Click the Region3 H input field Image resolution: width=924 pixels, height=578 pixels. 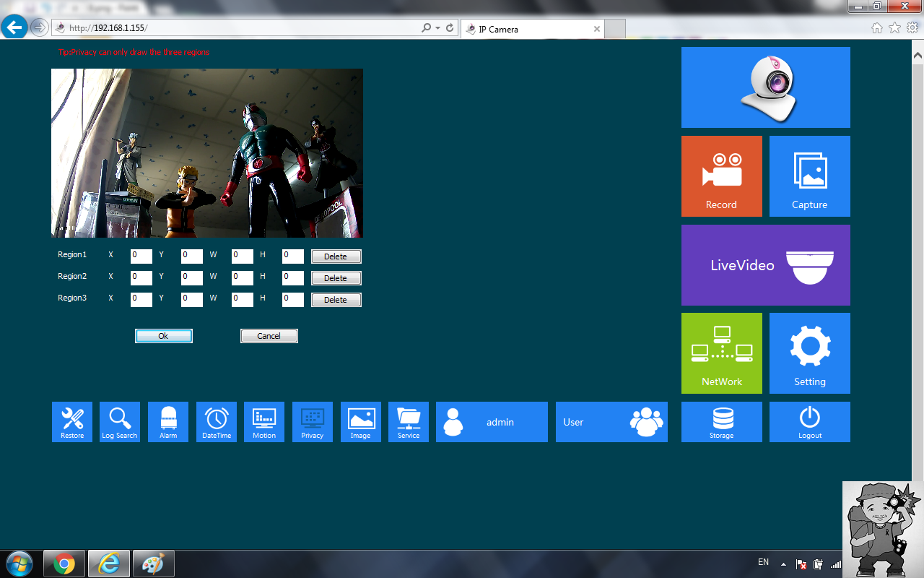293,299
